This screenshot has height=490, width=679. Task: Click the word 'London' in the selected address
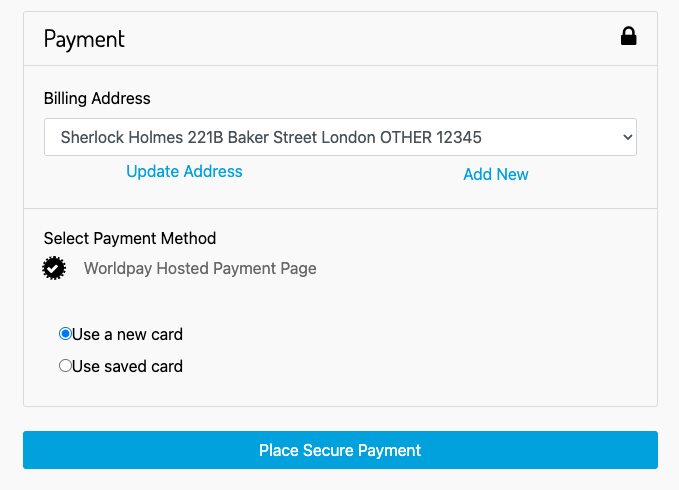click(x=347, y=137)
